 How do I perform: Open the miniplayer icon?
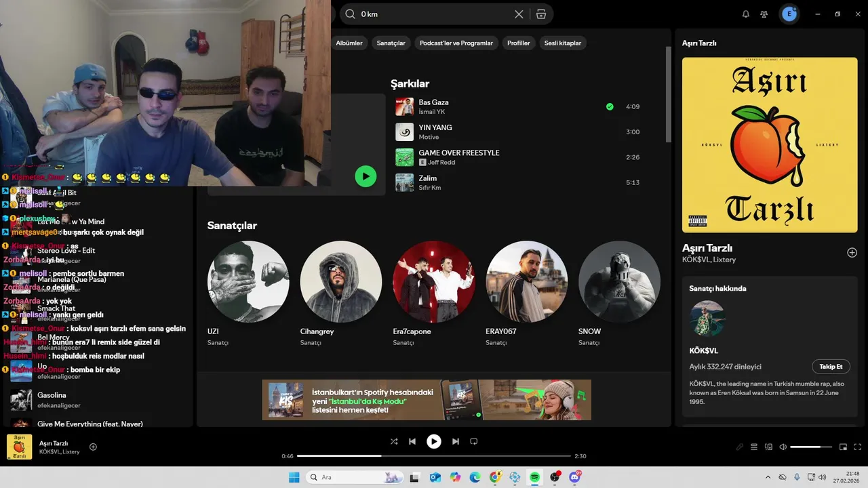coord(844,447)
